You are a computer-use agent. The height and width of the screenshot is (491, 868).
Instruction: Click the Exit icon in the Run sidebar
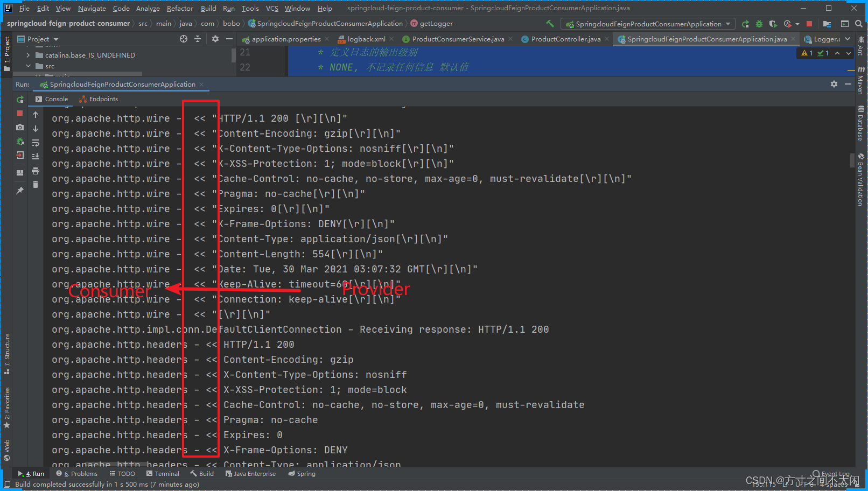coord(20,156)
